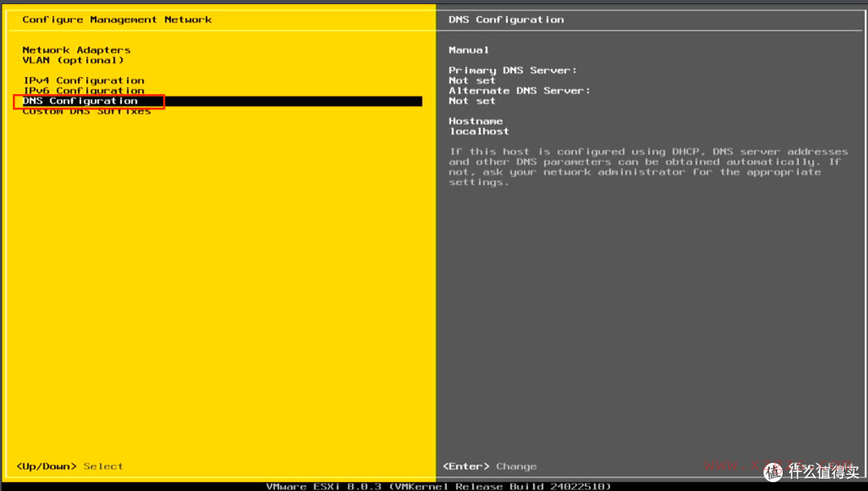Click the Primary DNS Server label
Viewport: 868px width, 491px height.
(x=513, y=71)
